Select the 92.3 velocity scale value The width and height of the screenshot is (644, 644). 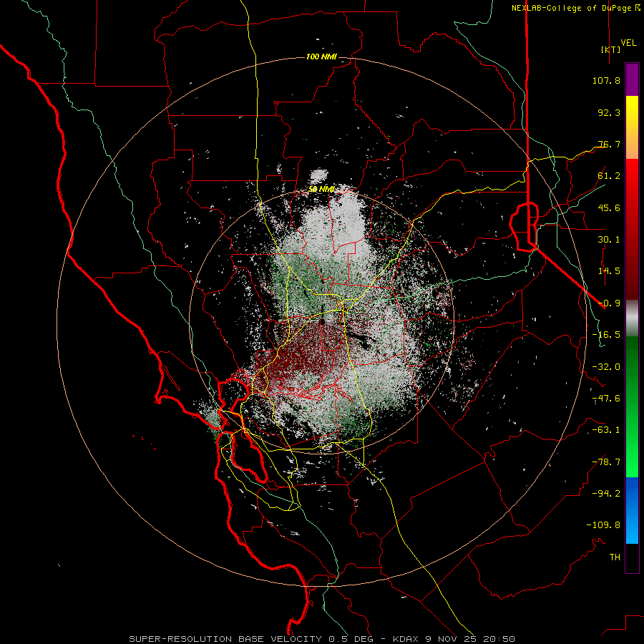pos(609,112)
